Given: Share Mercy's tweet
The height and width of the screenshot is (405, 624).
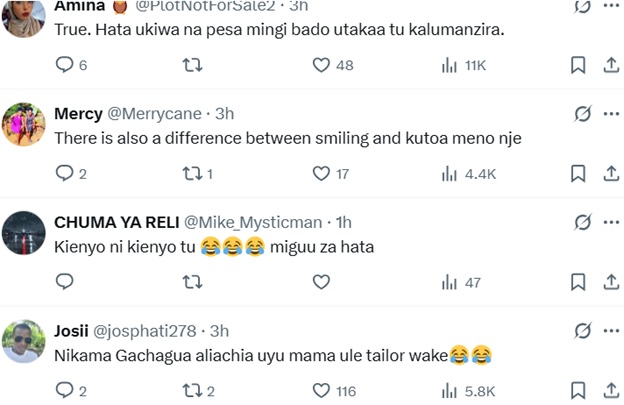Looking at the screenshot, I should (610, 174).
